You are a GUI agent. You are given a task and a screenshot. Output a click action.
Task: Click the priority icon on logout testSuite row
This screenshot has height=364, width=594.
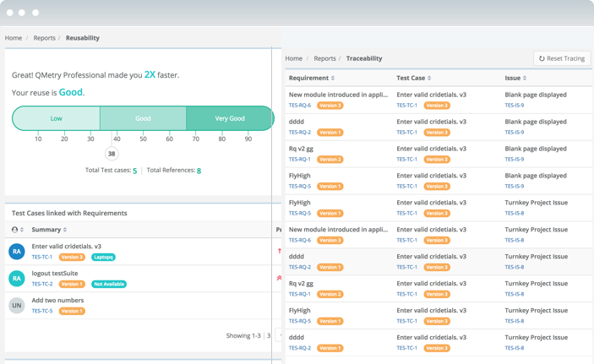[x=279, y=278]
